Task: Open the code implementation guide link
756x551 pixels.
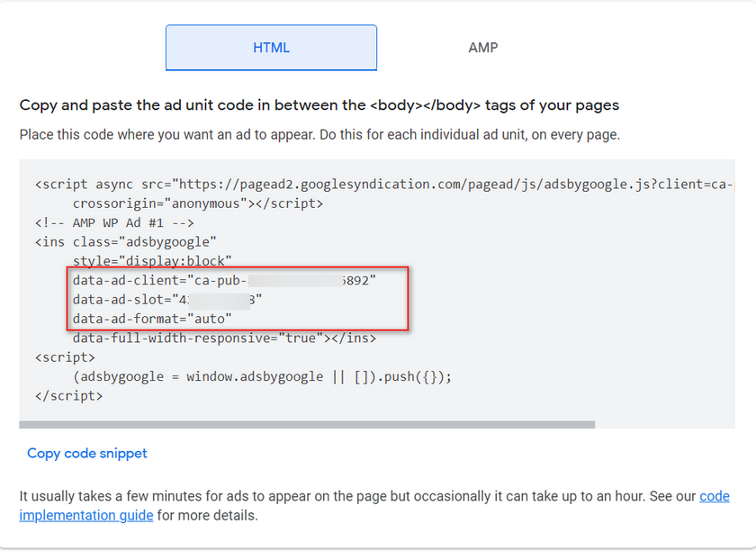Action: [x=374, y=506]
